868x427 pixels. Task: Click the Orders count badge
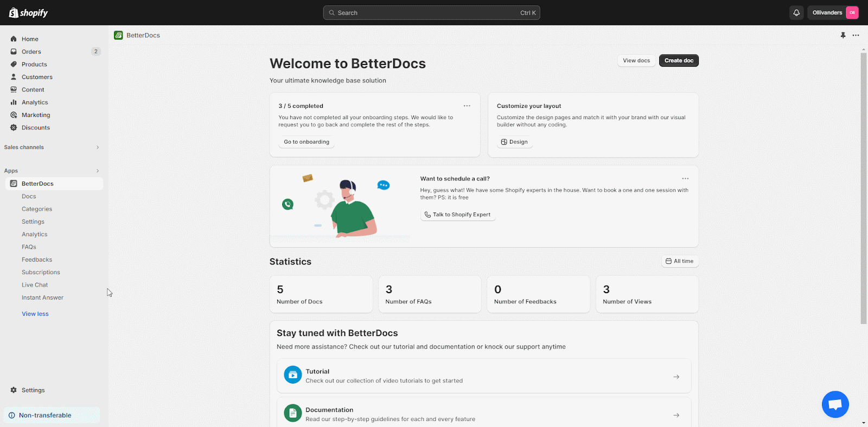click(x=96, y=51)
